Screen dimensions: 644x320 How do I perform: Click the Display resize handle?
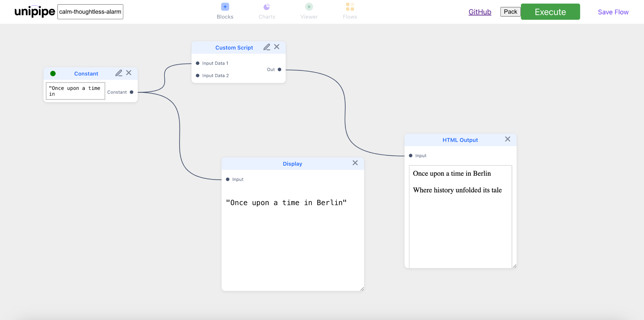tap(362, 289)
